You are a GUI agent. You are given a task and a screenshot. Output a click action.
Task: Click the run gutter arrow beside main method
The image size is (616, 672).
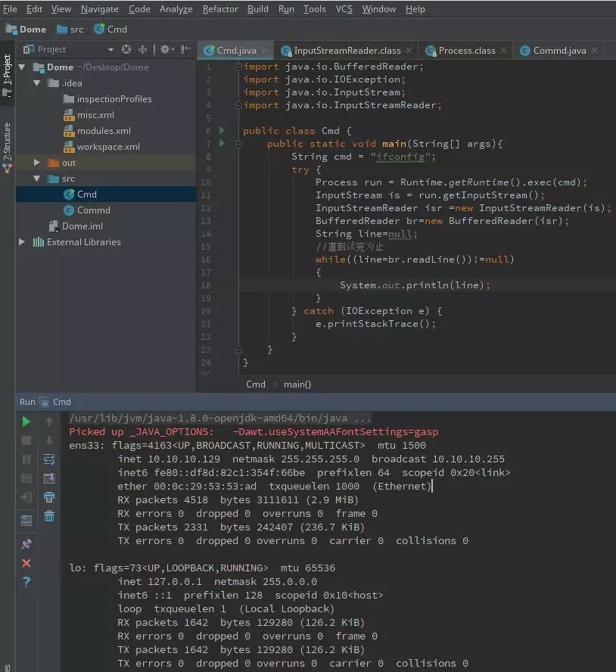[222, 143]
